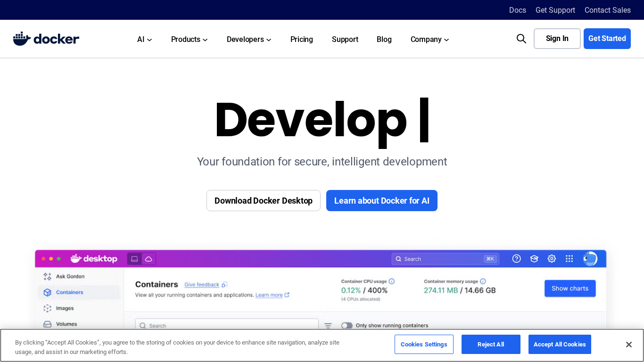The height and width of the screenshot is (362, 644).
Task: Click the filter icon next to container search
Action: [328, 325]
